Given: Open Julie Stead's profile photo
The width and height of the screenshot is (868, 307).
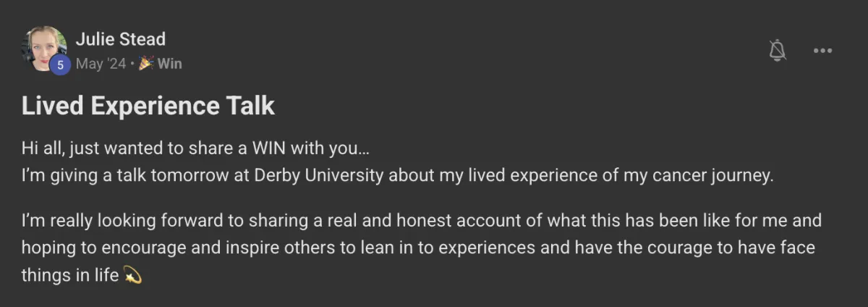Looking at the screenshot, I should 46,49.
